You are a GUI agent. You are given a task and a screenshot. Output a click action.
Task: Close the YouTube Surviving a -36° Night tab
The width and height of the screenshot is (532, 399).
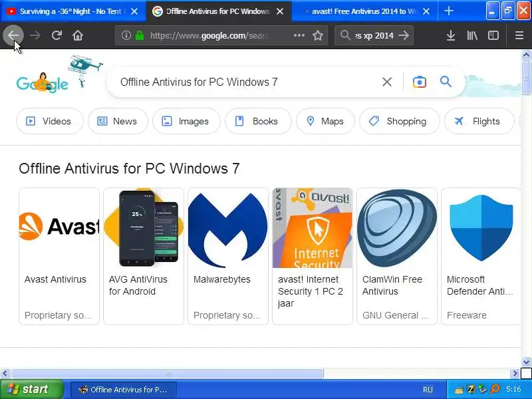pos(134,11)
